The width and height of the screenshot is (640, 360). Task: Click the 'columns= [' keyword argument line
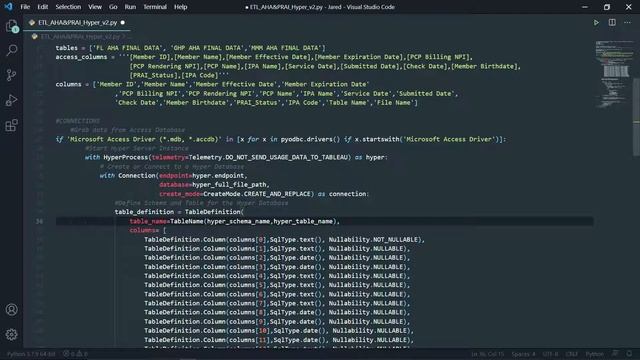[x=148, y=230]
